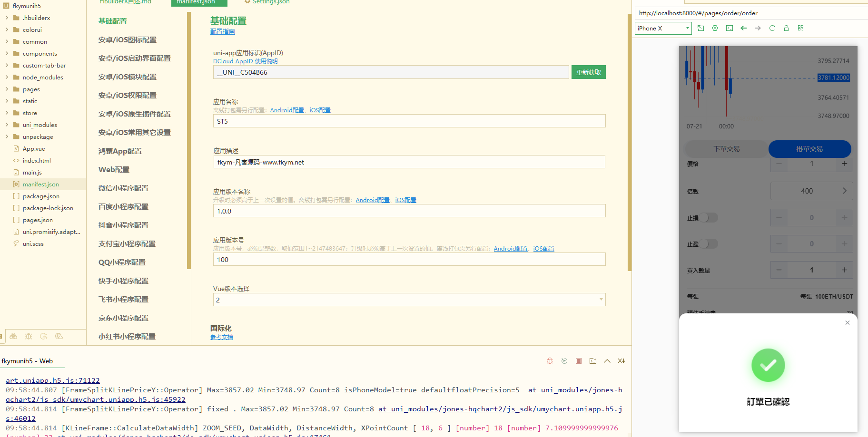
Task: Toggle the 止損 stop-loss switch
Action: click(708, 218)
